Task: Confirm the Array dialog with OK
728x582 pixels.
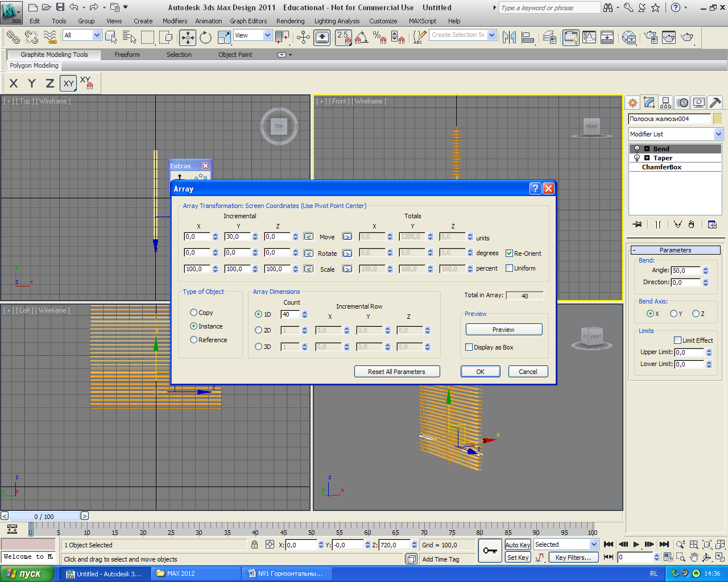Action: click(481, 372)
